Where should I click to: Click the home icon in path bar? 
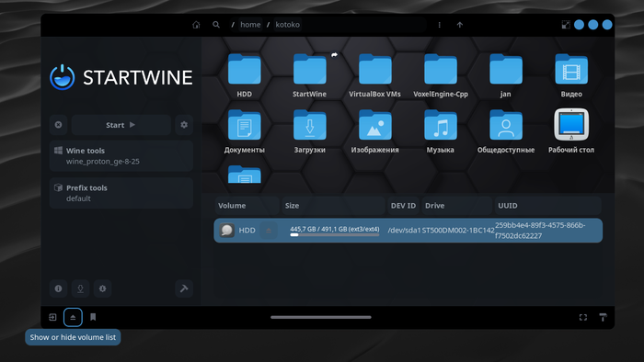point(196,25)
